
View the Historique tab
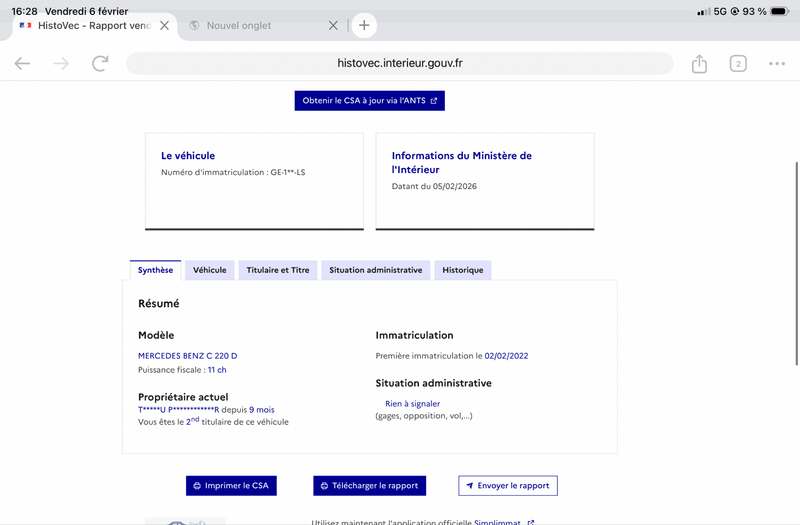pos(462,270)
